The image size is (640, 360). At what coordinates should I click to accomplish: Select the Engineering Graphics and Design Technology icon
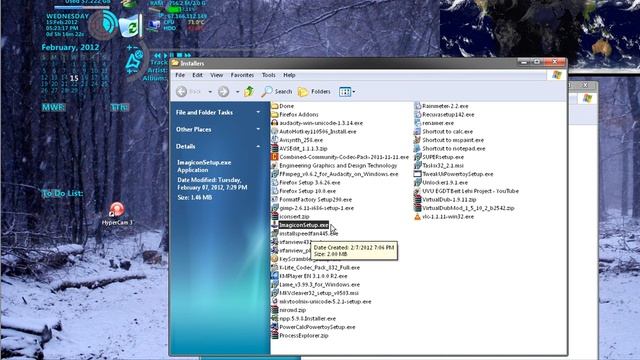pyautogui.click(x=275, y=165)
